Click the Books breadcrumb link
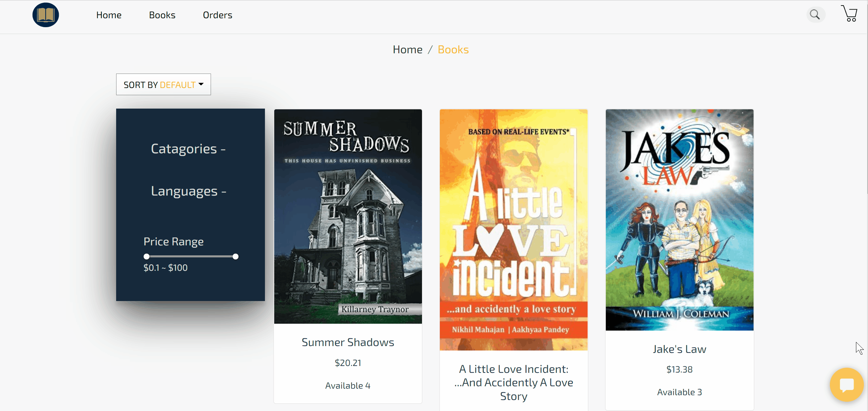Image resolution: width=868 pixels, height=411 pixels. pos(453,50)
